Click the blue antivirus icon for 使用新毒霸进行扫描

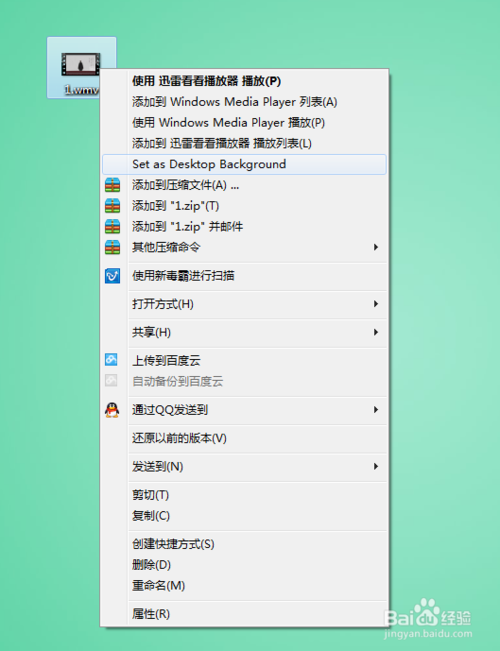pos(112,276)
